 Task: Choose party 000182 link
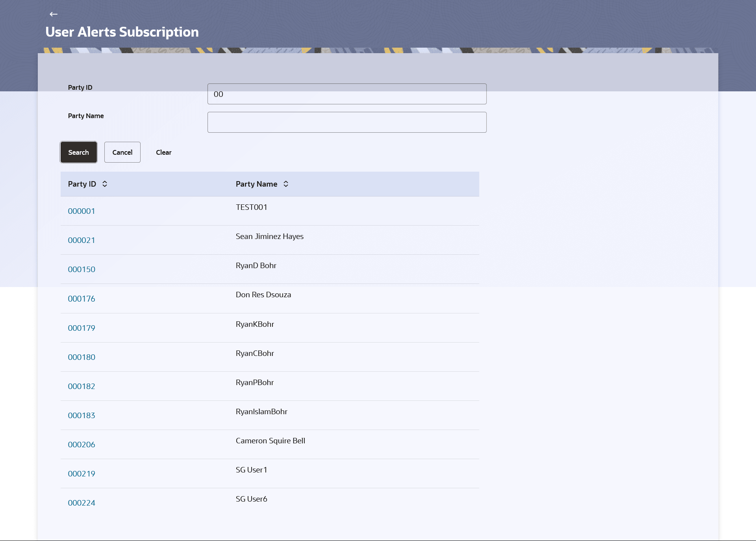pos(82,386)
